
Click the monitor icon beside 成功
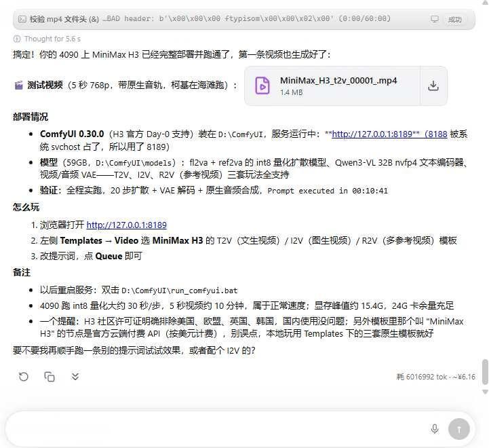tap(435, 20)
